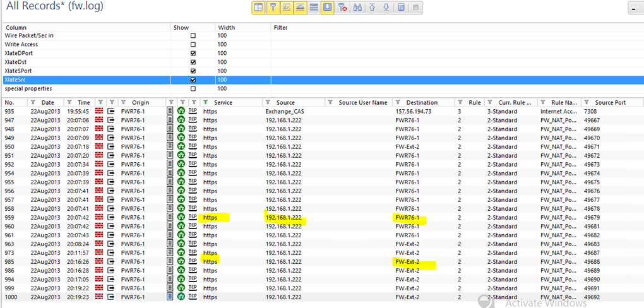Uncheck Show checkbox for XlateSrc

193,80
